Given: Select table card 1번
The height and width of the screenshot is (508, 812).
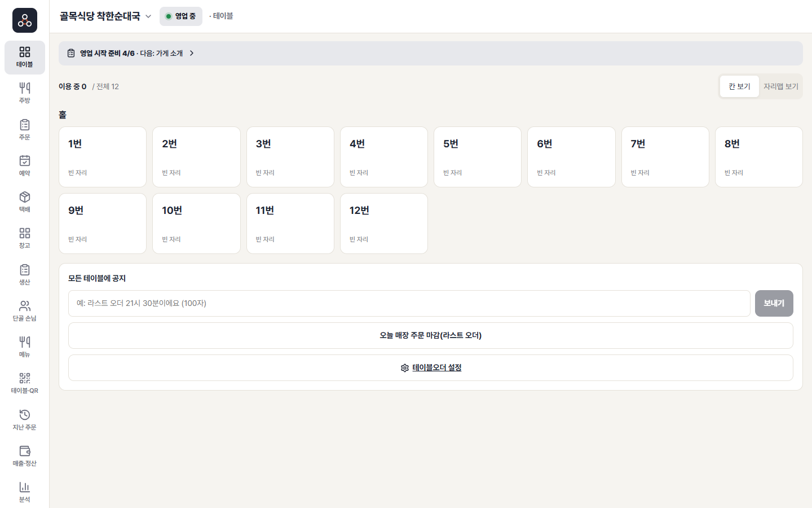Looking at the screenshot, I should 103,157.
